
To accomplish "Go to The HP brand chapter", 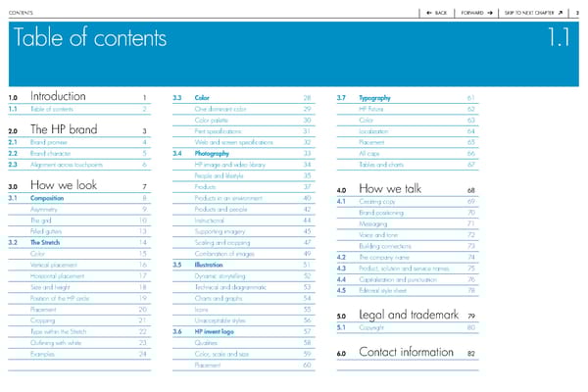I will point(67,130).
